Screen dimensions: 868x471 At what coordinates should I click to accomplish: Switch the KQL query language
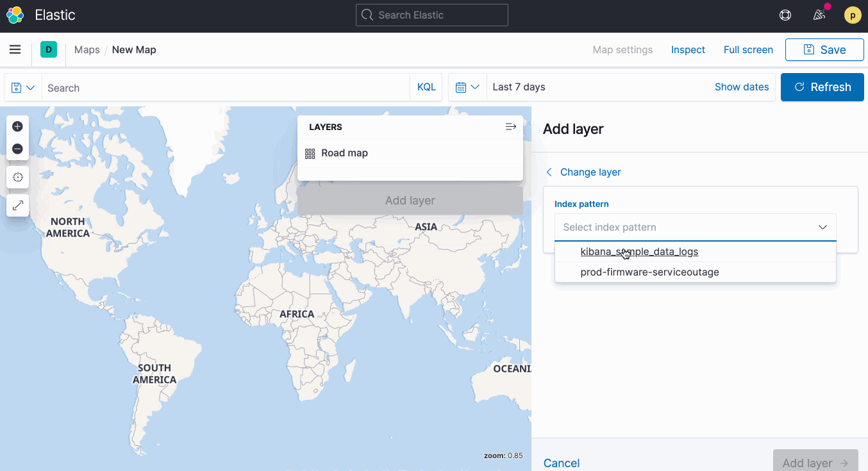[426, 87]
